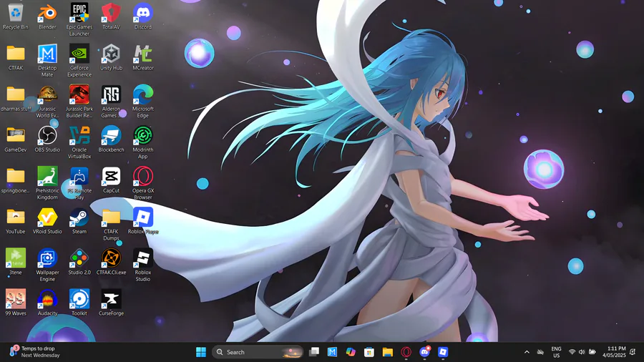Open the TotalAV desktop shortcut
644x362 pixels.
click(x=111, y=17)
